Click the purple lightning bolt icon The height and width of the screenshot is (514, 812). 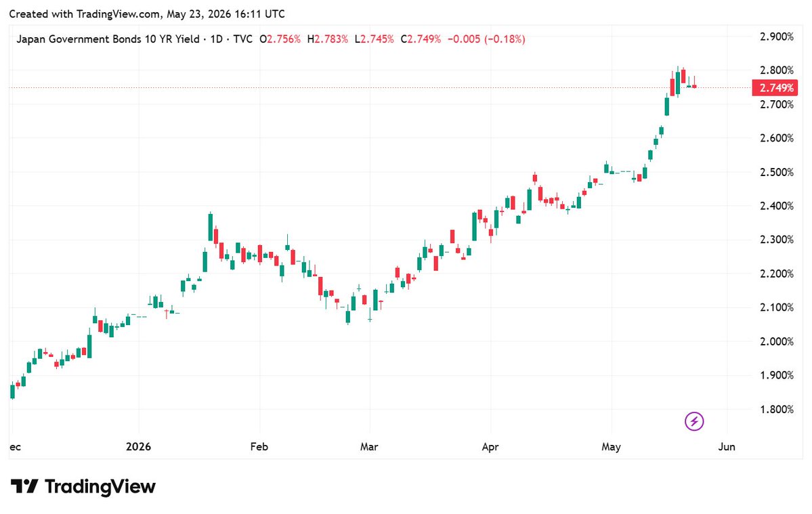pos(694,421)
